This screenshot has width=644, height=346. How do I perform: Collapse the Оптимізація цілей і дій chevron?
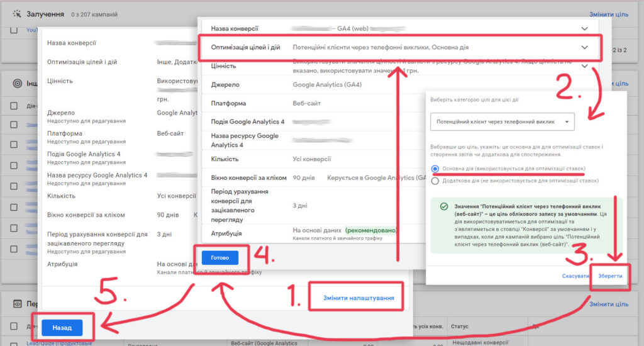point(585,47)
